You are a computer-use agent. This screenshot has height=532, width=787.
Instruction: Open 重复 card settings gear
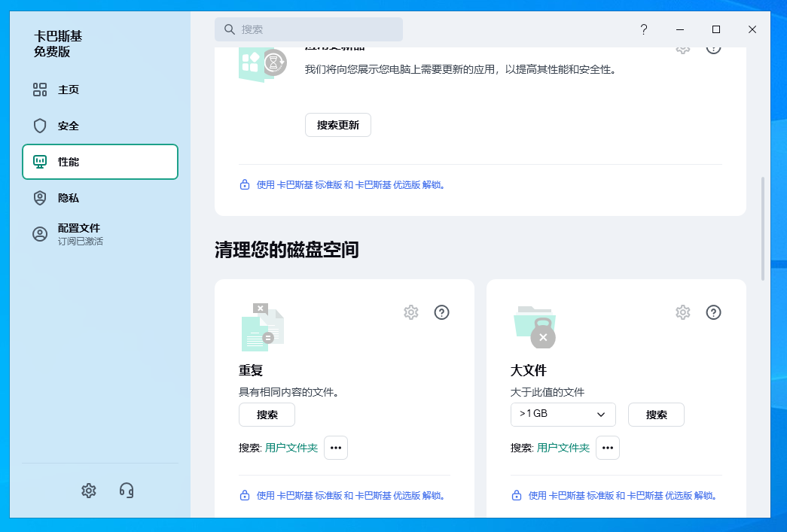click(411, 312)
